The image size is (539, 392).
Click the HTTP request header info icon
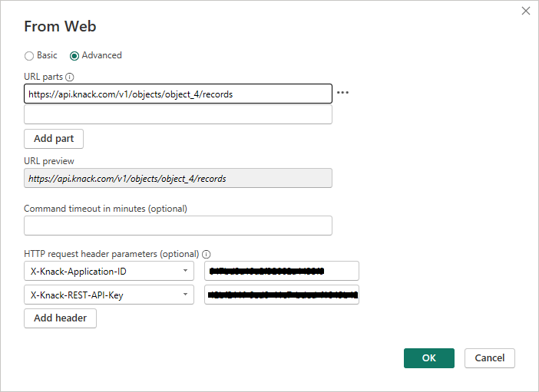(x=207, y=254)
